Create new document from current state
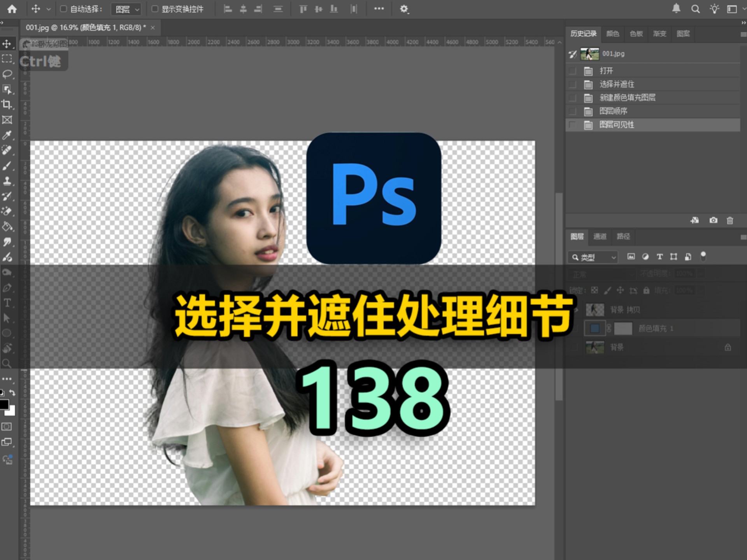747x560 pixels. [694, 220]
